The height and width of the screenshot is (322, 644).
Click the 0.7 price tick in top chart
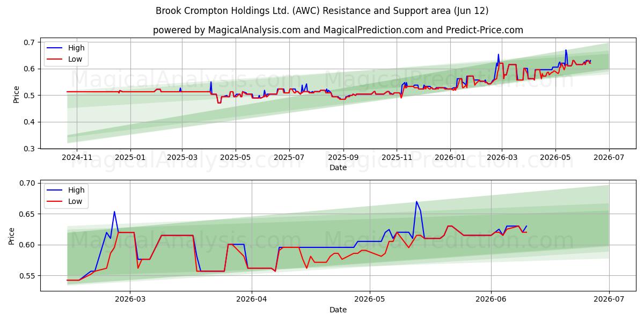tap(30, 42)
